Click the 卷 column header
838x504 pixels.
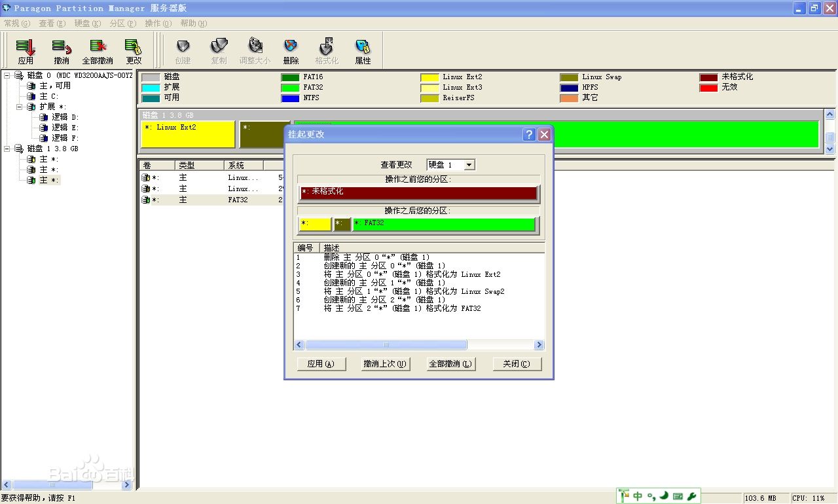coord(157,166)
